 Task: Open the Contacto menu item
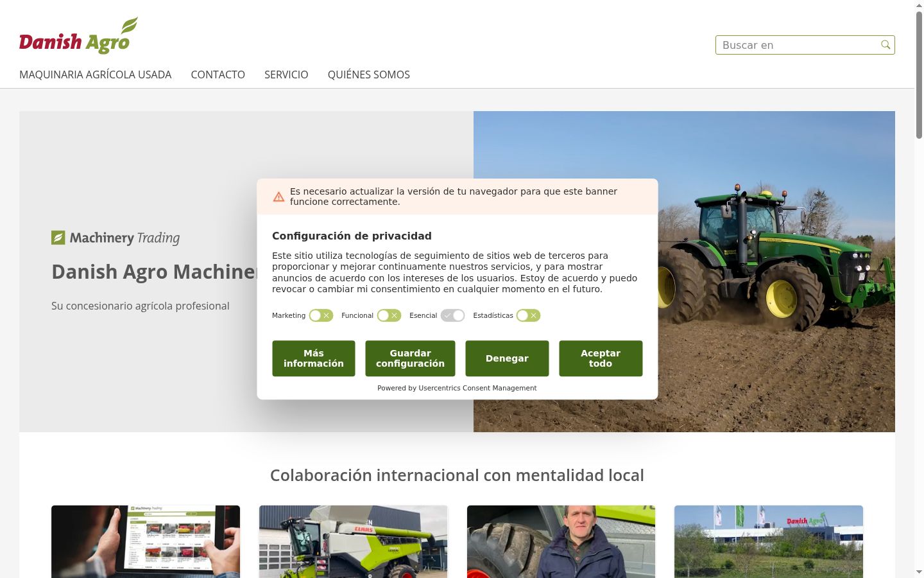point(218,74)
